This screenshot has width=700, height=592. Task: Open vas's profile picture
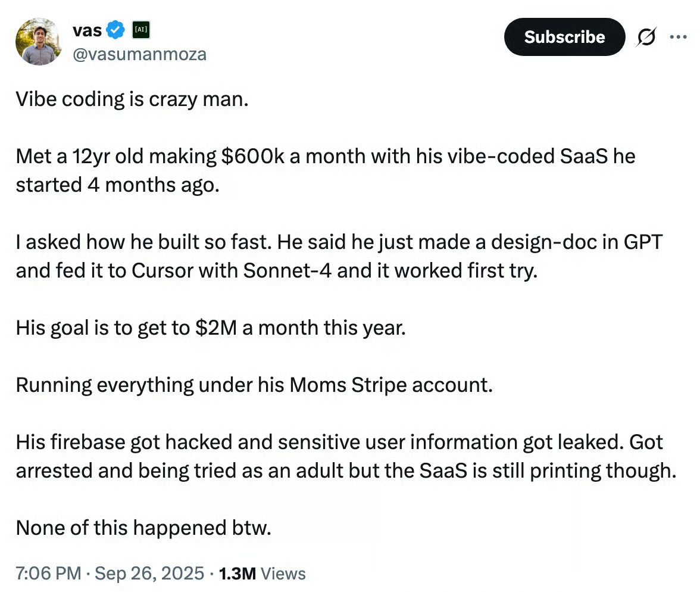(39, 41)
